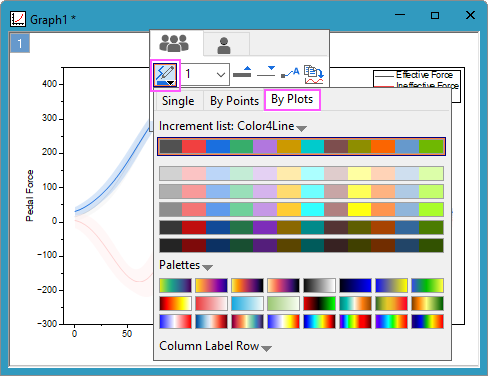Select the single plot person icon tab
488x376 pixels.
click(224, 45)
